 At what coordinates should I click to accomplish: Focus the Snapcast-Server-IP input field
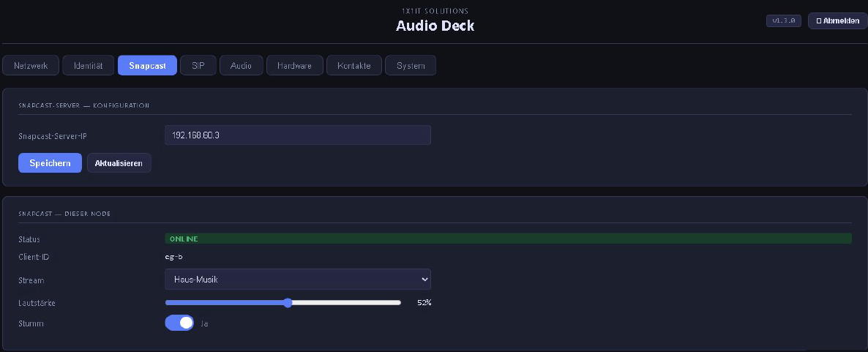(298, 135)
